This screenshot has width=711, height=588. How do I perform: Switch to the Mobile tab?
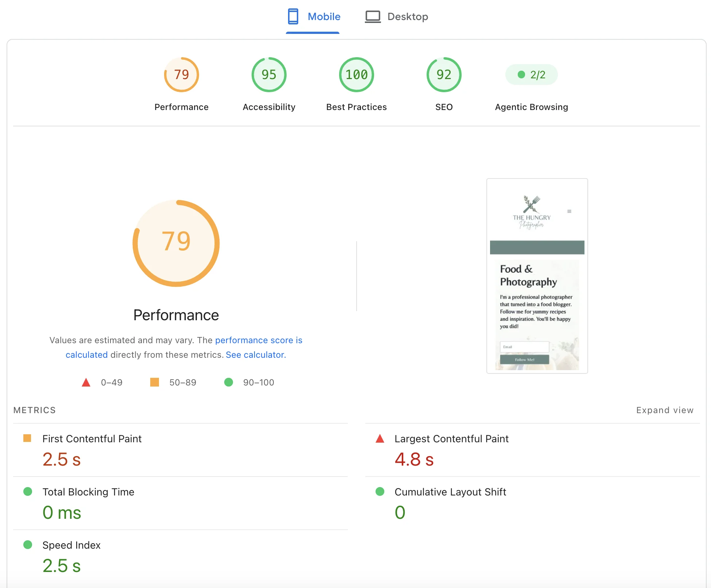tap(313, 17)
